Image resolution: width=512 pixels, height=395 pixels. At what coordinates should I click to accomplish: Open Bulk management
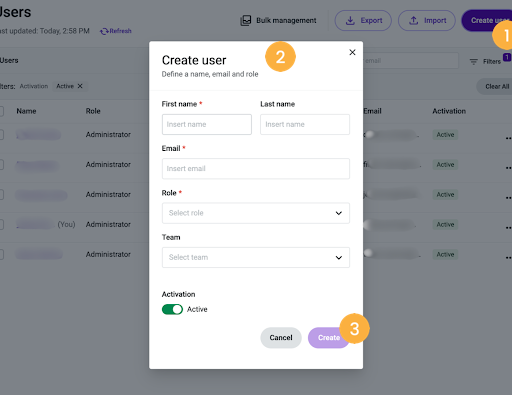[x=278, y=20]
